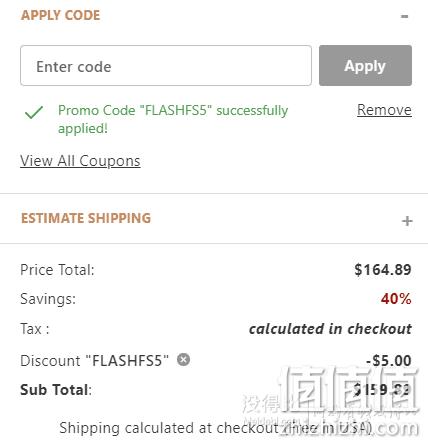Expand Estimate Shipping with the plus icon
This screenshot has width=428, height=445.
pos(407,221)
